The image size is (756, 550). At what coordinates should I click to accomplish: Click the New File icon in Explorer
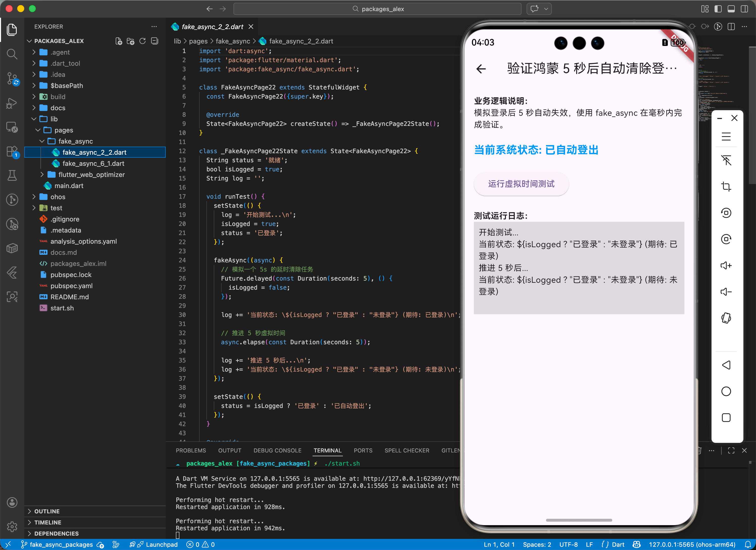pos(119,41)
